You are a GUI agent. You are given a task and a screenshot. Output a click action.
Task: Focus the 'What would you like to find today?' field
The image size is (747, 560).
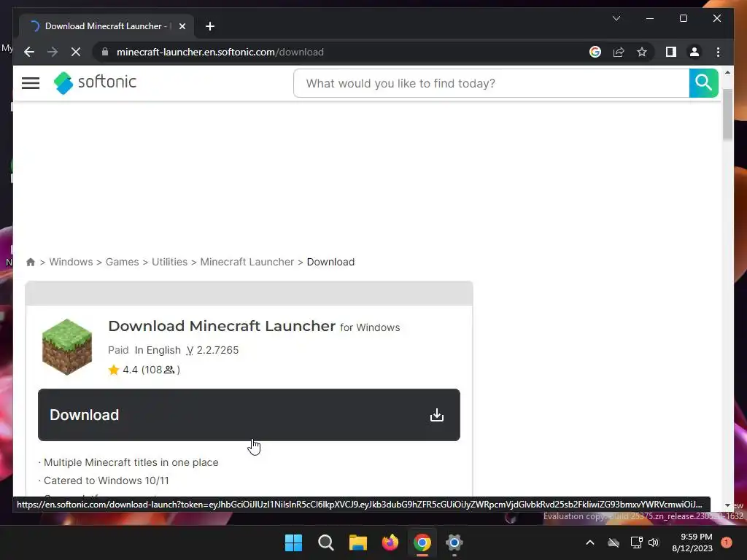(x=491, y=83)
